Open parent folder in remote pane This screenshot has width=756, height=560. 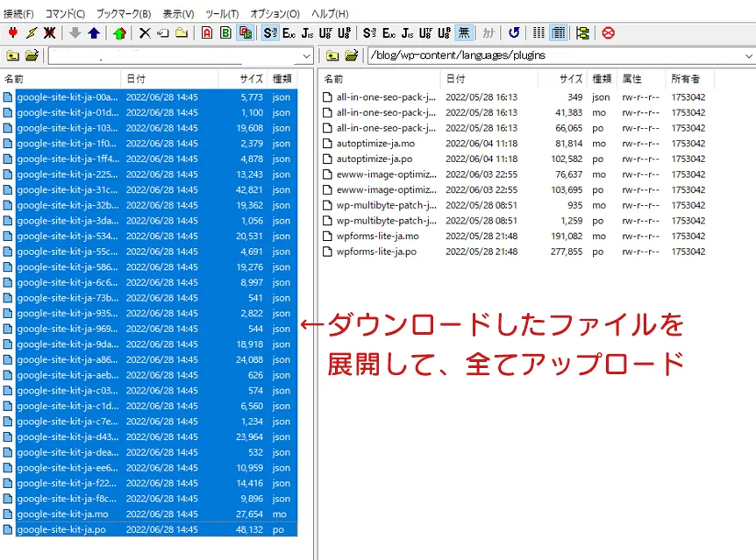click(332, 56)
